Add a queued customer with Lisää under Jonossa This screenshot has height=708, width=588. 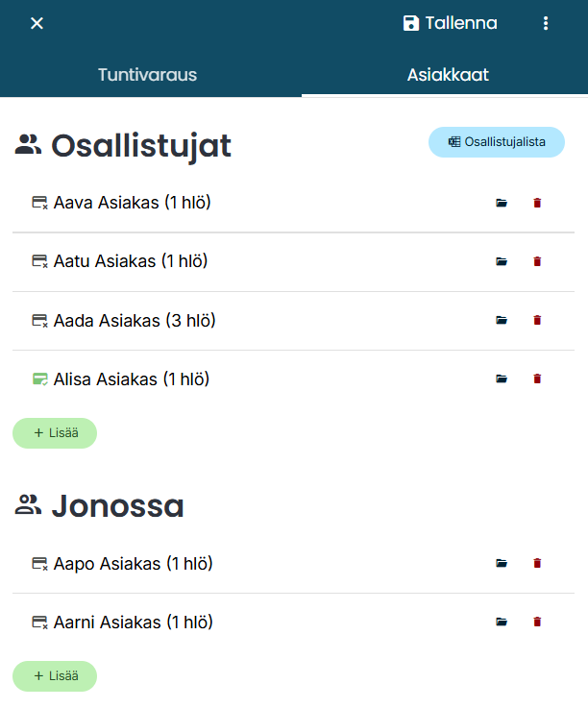55,676
